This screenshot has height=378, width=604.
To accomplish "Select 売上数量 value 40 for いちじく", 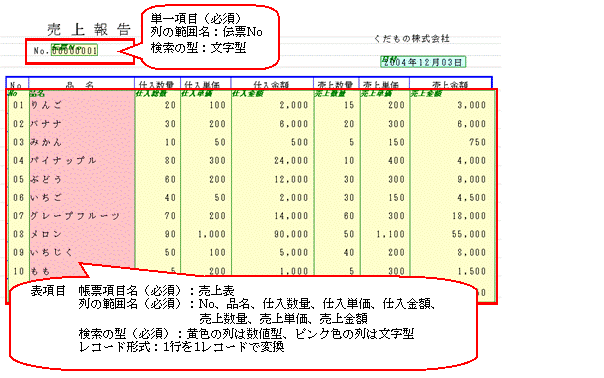I will (349, 252).
